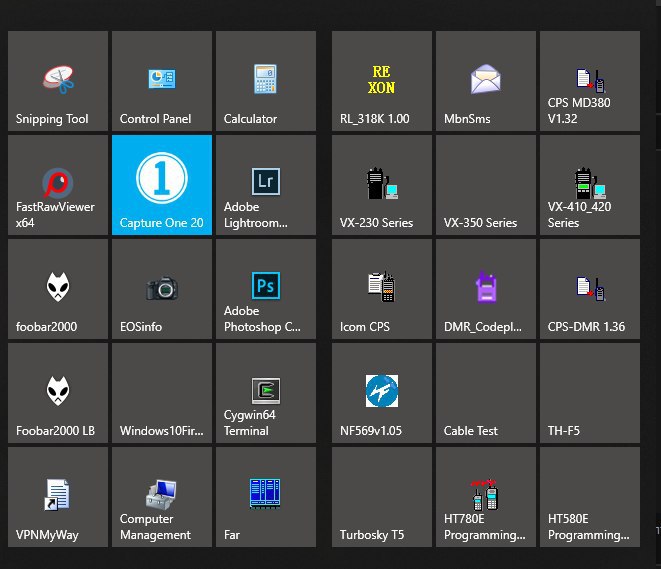Open the VX-350 Series tile
This screenshot has width=661, height=569.
486,185
